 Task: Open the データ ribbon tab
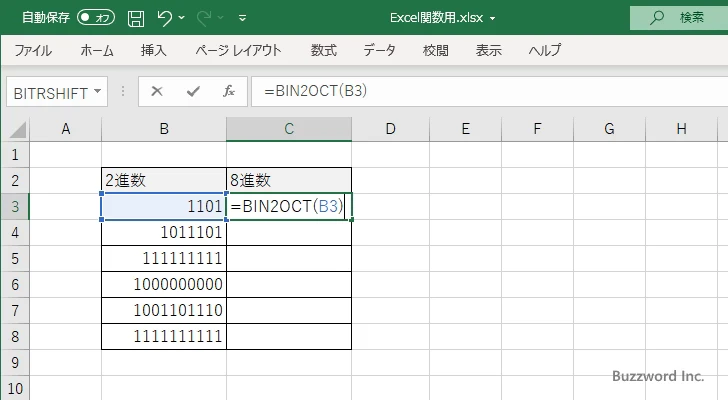(x=379, y=50)
